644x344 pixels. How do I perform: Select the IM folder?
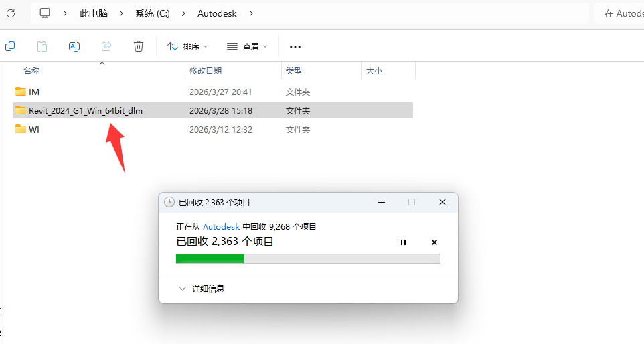[x=213, y=92]
